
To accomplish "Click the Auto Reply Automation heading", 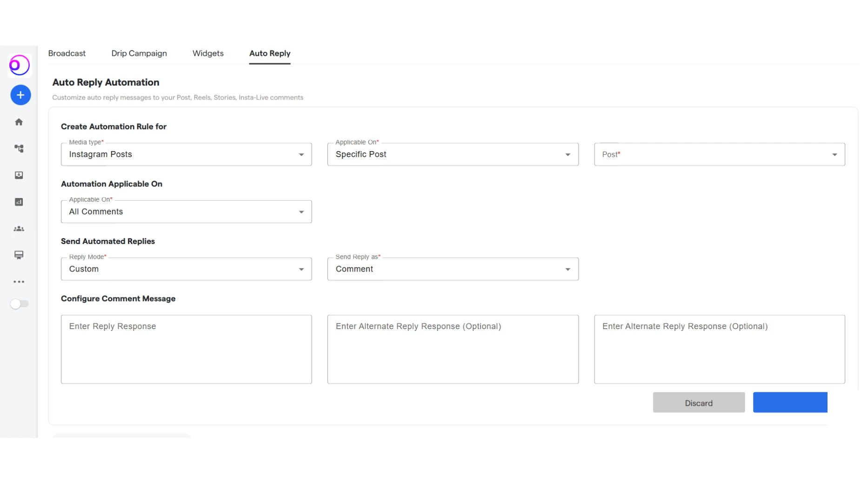I will point(106,82).
